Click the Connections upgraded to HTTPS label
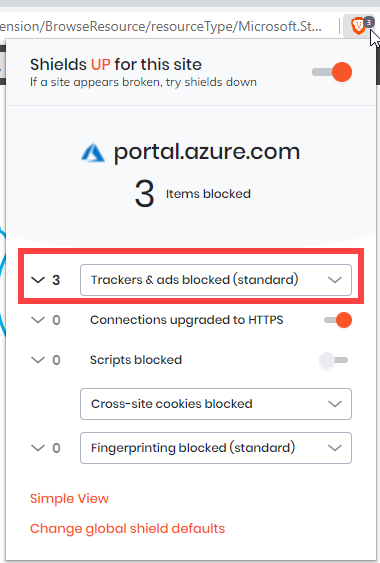Screen dimensions: 380x563 [x=187, y=320]
